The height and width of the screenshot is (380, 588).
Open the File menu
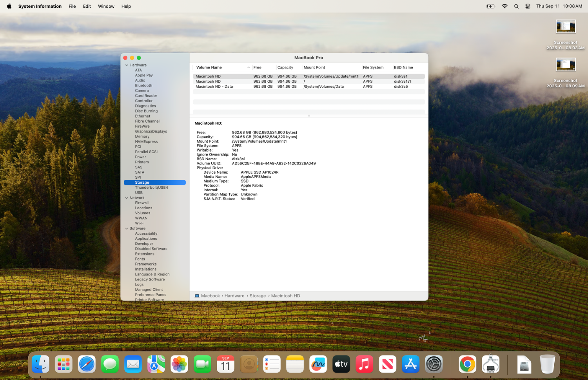click(72, 6)
